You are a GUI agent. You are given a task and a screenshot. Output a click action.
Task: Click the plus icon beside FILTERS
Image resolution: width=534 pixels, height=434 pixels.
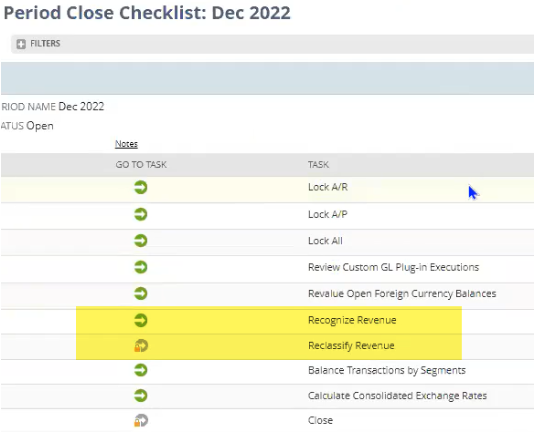tap(21, 44)
